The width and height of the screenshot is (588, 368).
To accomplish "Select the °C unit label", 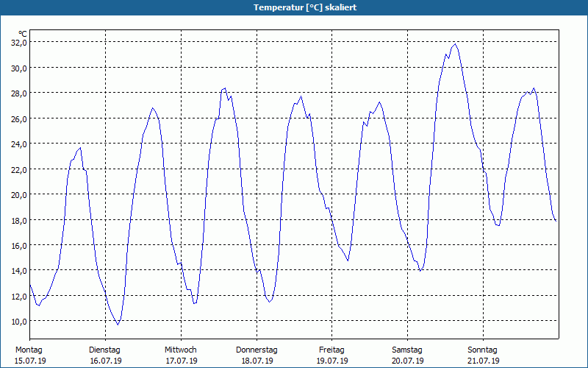I will [x=23, y=34].
